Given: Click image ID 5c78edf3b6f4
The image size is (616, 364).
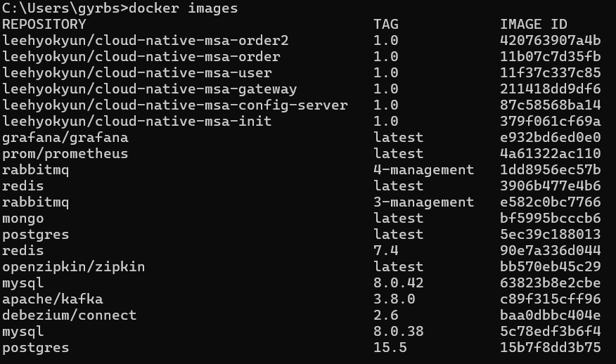Looking at the screenshot, I should click(551, 332).
